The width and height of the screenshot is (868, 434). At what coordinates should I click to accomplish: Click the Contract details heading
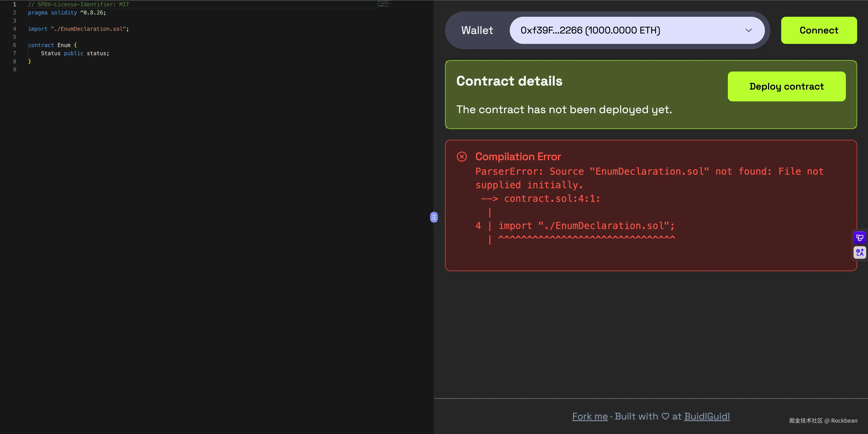[x=509, y=81]
